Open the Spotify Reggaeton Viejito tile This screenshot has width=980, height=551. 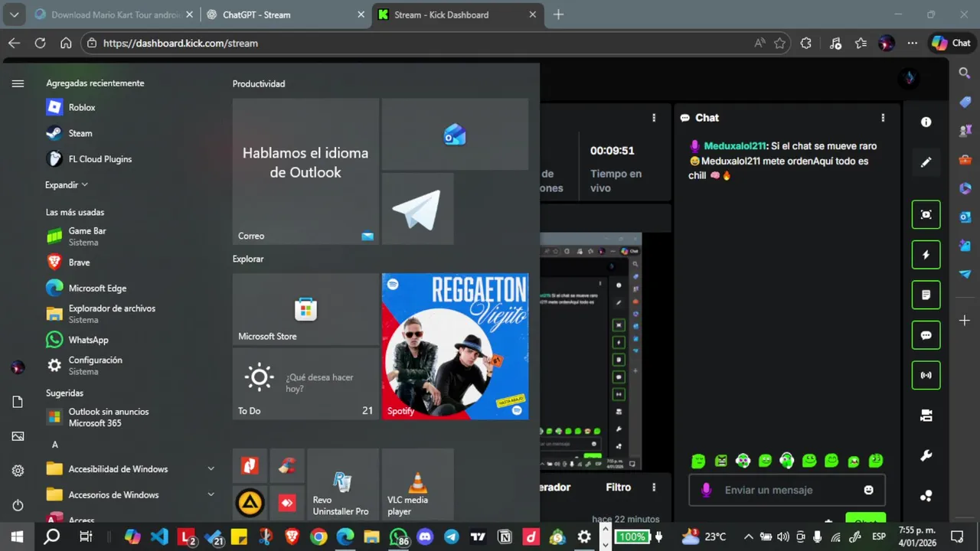point(455,346)
